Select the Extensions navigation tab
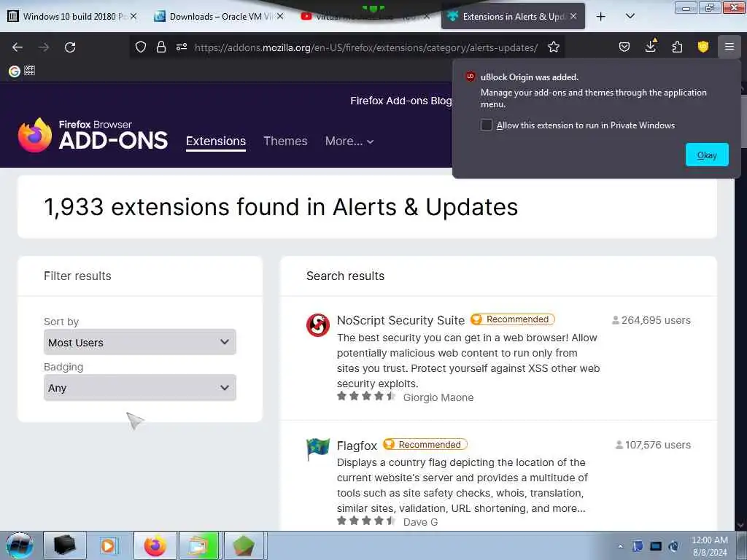747x560 pixels. pyautogui.click(x=216, y=141)
